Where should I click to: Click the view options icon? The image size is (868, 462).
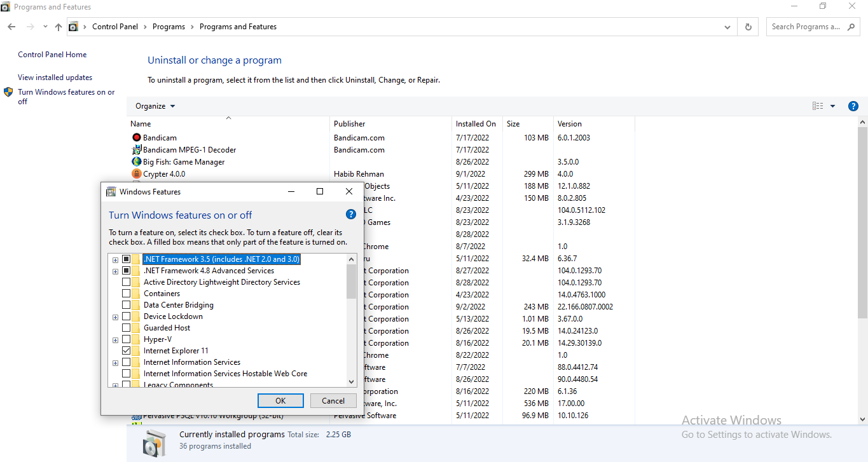click(x=818, y=106)
